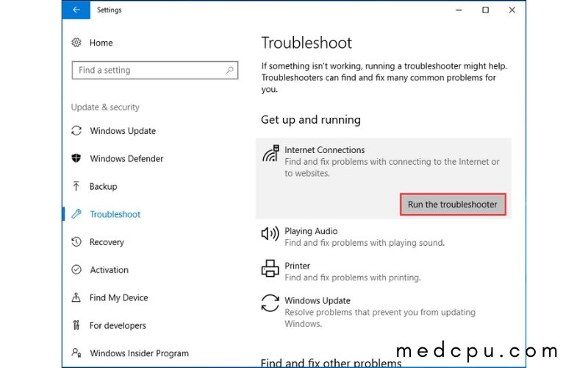Go to Windows Defender section
The width and height of the screenshot is (588, 368).
(x=126, y=158)
